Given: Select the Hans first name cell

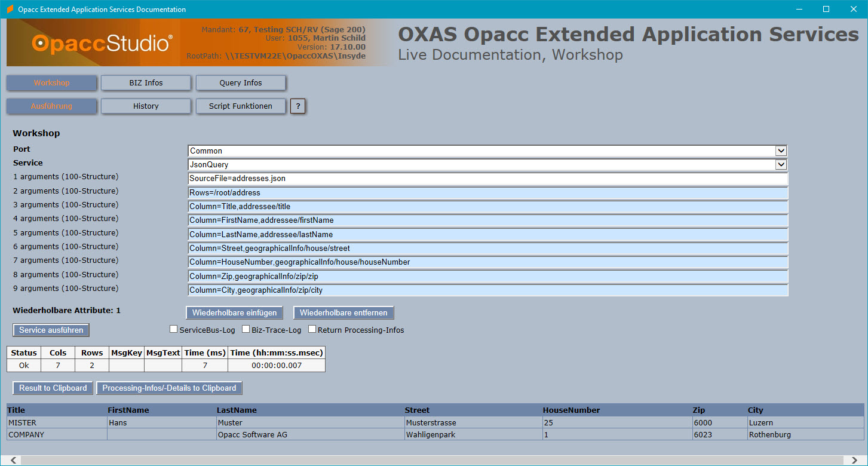Looking at the screenshot, I should coord(161,422).
